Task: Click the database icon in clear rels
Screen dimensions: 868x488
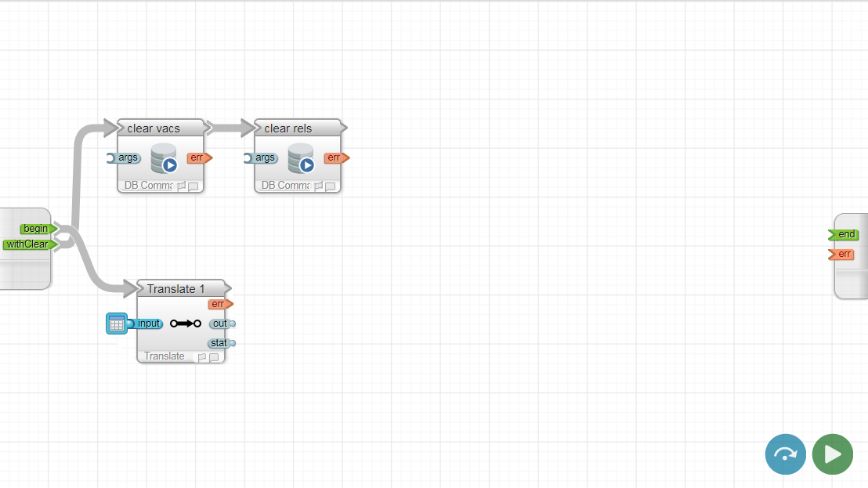Action: click(302, 159)
